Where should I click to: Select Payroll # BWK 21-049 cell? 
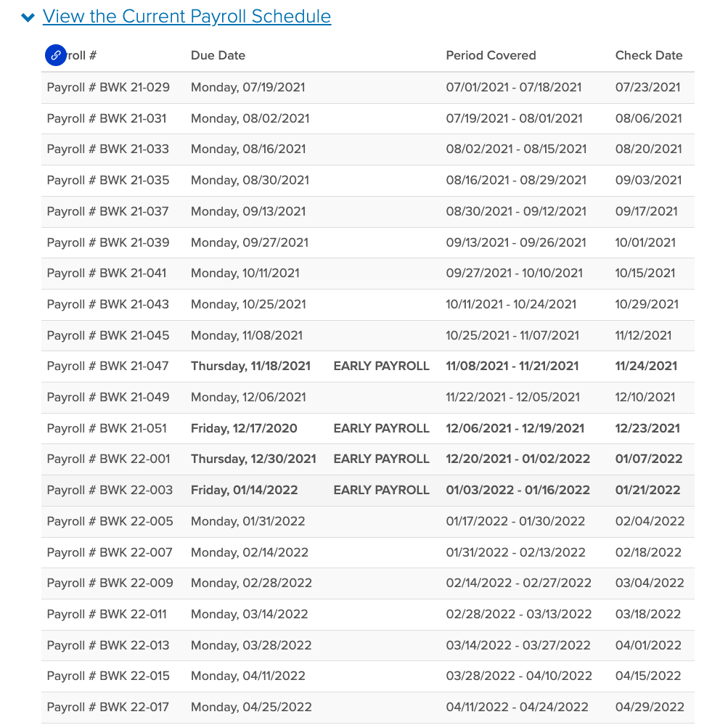tap(108, 397)
